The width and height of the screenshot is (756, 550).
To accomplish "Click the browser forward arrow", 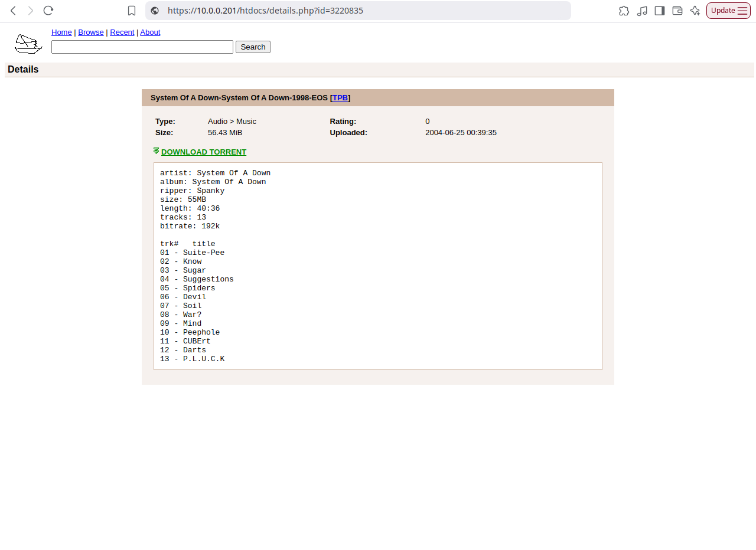I will pos(31,11).
